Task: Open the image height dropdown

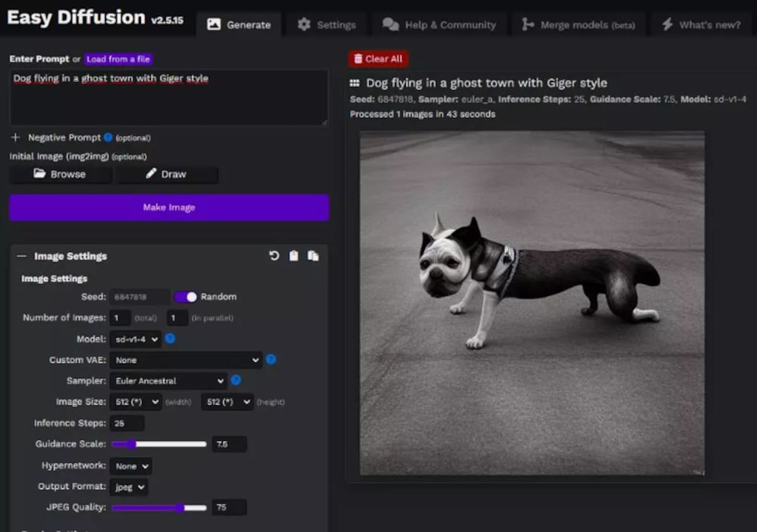Action: [227, 402]
